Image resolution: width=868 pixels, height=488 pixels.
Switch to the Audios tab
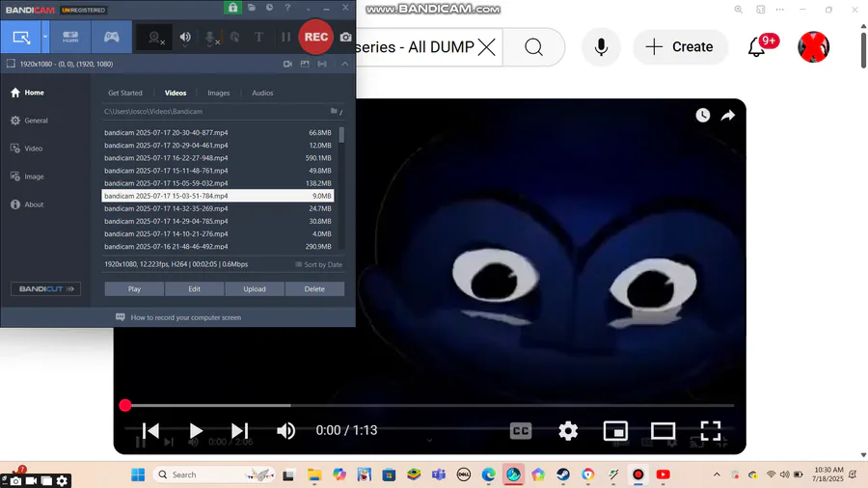(262, 93)
